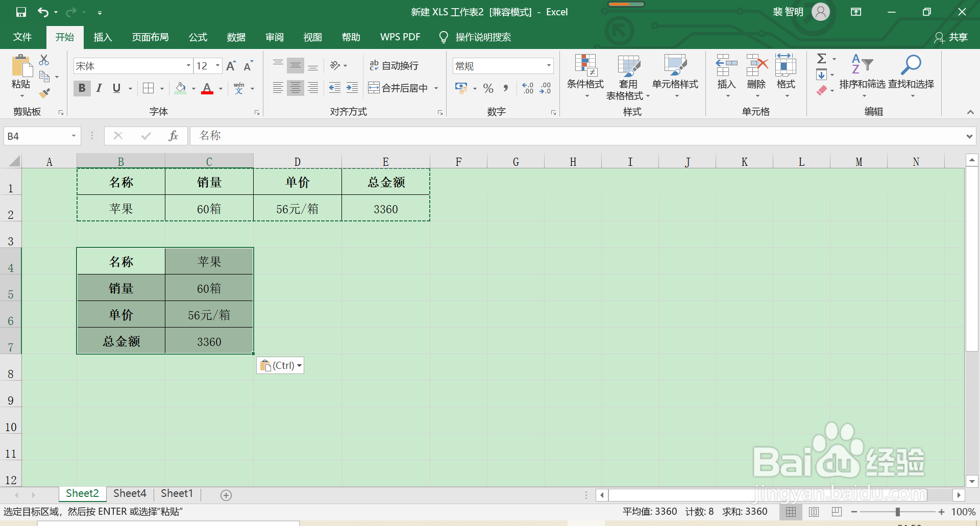The height and width of the screenshot is (526, 980).
Task: Open the 常规 number format dropdown
Action: pos(549,66)
